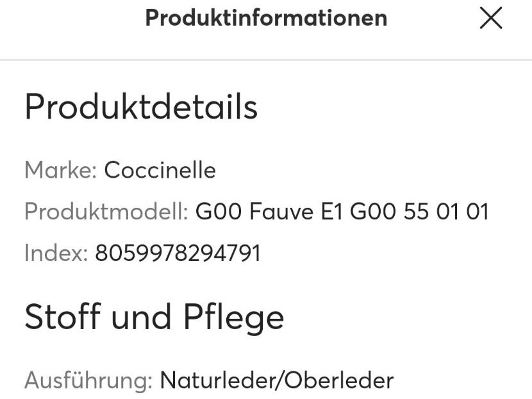Tap the 55 01 01 model code ending
The image size is (532, 399).
pyautogui.click(x=446, y=211)
